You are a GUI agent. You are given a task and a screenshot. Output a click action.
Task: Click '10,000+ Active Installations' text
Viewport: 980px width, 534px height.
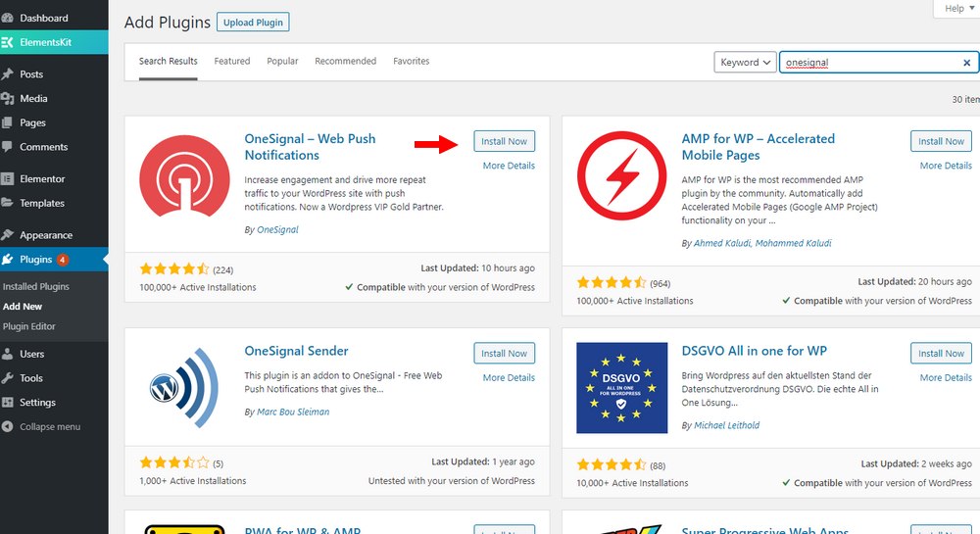click(632, 483)
